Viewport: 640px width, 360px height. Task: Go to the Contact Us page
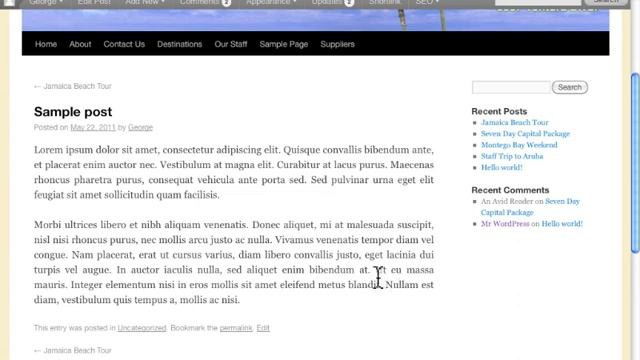pos(124,44)
